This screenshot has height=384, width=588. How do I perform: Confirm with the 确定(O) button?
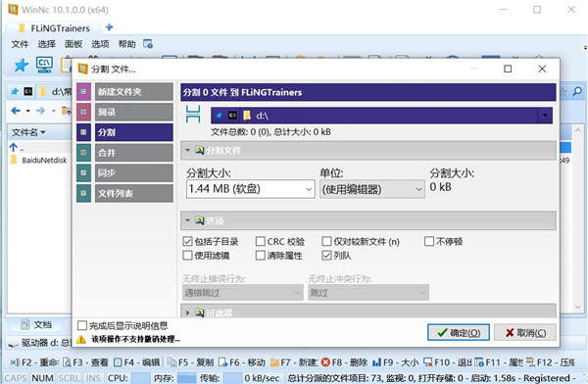459,333
